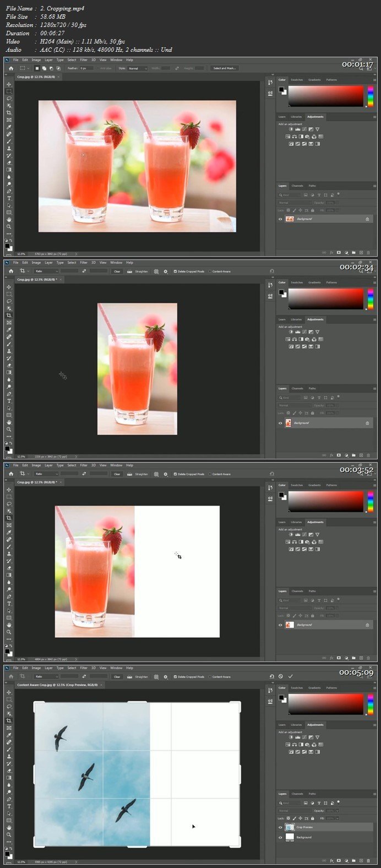The image size is (381, 868).
Task: Switch to Swatches tab in the 00:01:17 frame
Action: (297, 80)
